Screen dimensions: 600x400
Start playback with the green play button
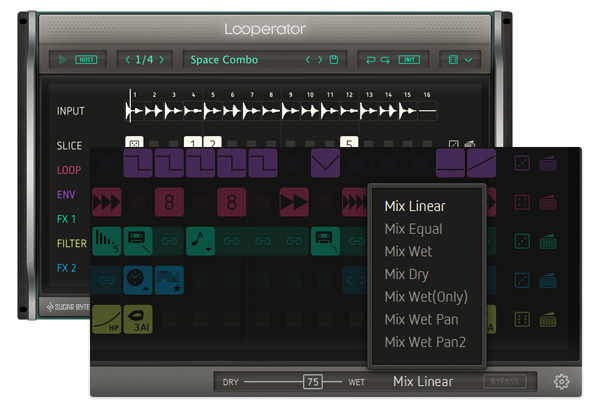click(63, 60)
